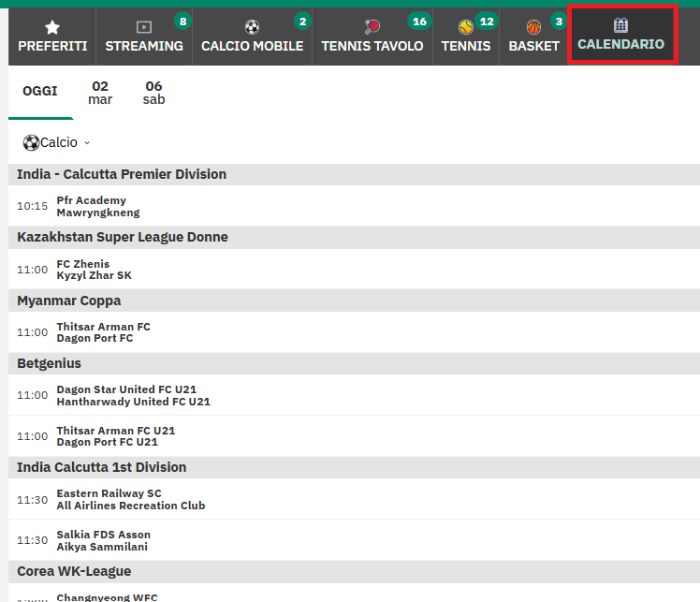Click the Basket basketball icon
Image resolution: width=700 pixels, height=602 pixels.
(x=533, y=27)
